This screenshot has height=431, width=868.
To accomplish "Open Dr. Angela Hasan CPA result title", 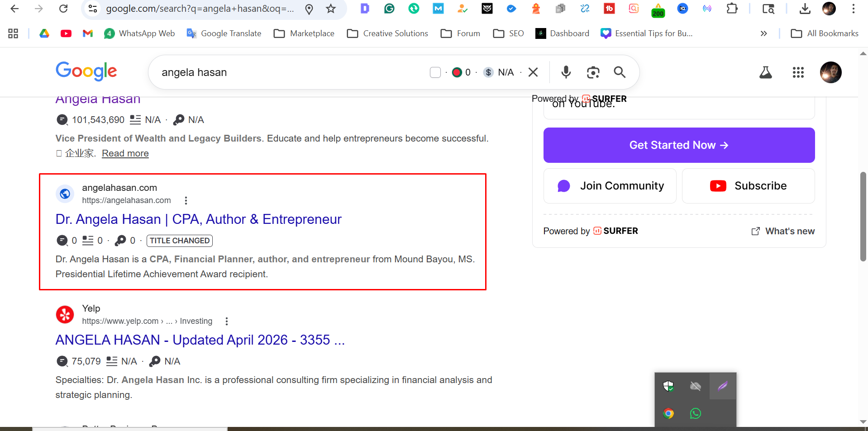I will click(x=198, y=219).
